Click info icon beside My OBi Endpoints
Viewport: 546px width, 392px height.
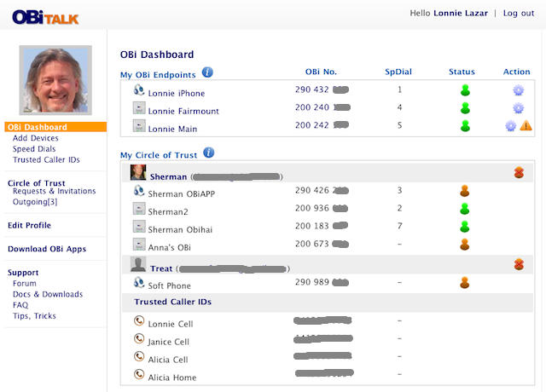click(207, 73)
